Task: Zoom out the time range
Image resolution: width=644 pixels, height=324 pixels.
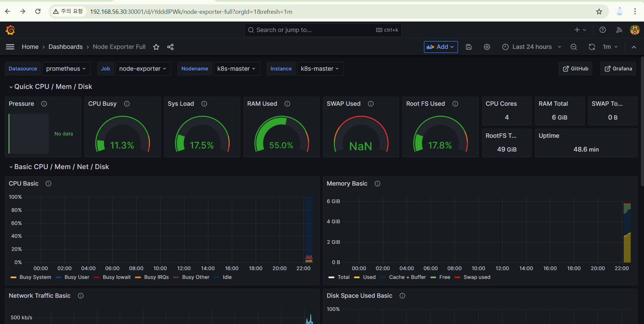Action: coord(574,47)
